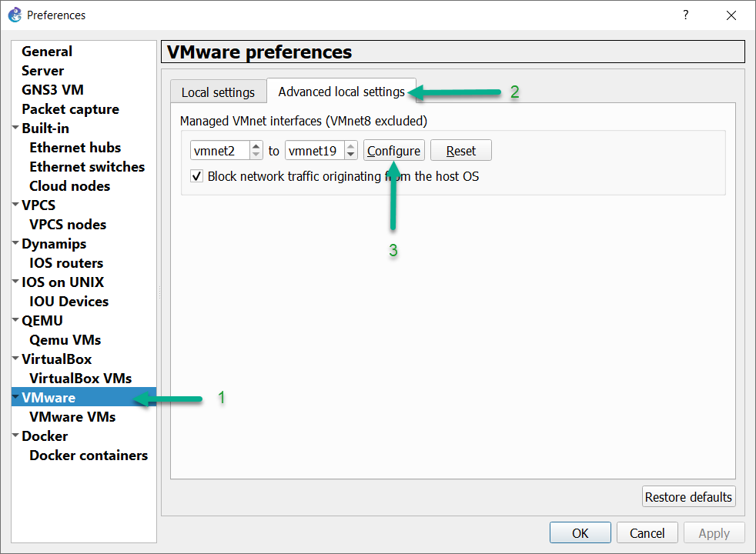Click the Reset button
Image resolution: width=756 pixels, height=554 pixels.
(461, 151)
